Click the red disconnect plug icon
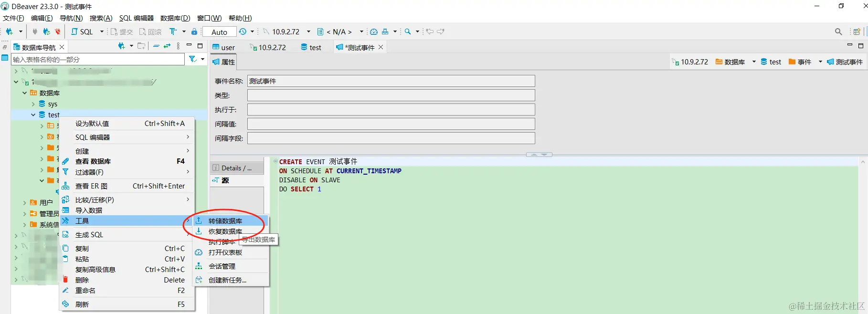868x314 pixels. 58,31
